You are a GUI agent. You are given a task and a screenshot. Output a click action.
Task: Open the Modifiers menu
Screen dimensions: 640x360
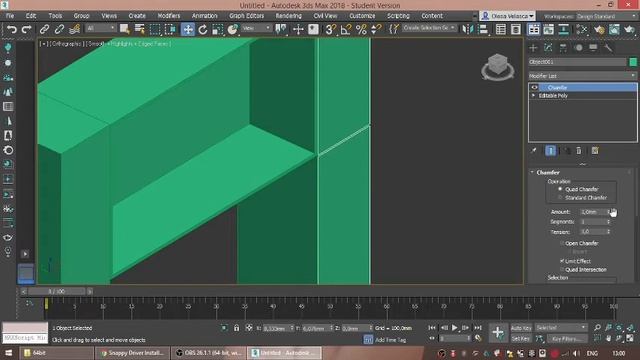pos(169,16)
